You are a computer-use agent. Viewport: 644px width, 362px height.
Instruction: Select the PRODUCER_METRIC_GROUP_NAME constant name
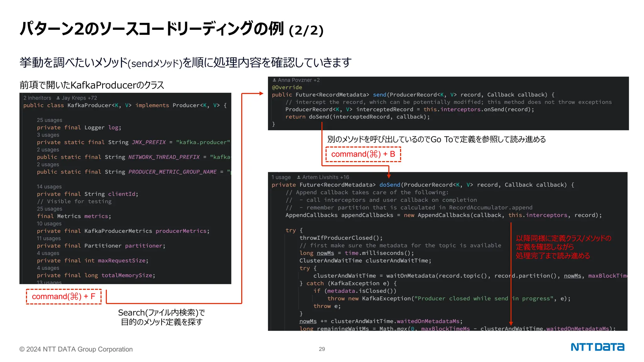click(172, 172)
